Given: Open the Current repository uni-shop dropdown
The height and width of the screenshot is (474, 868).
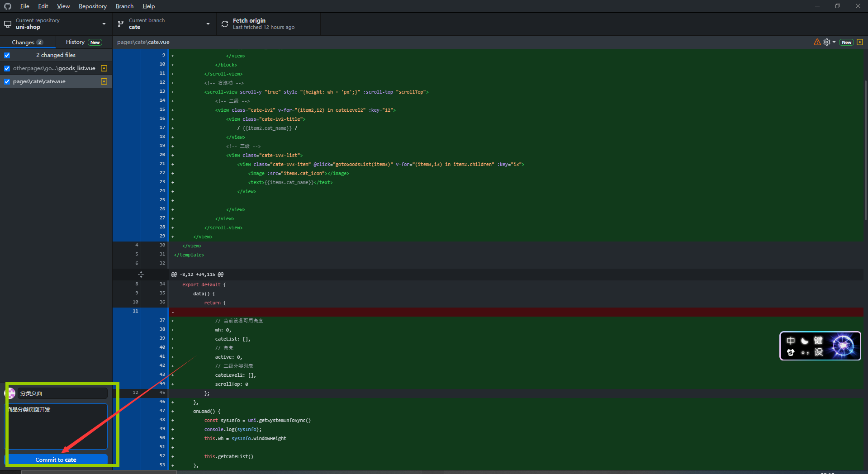Looking at the screenshot, I should pos(56,24).
